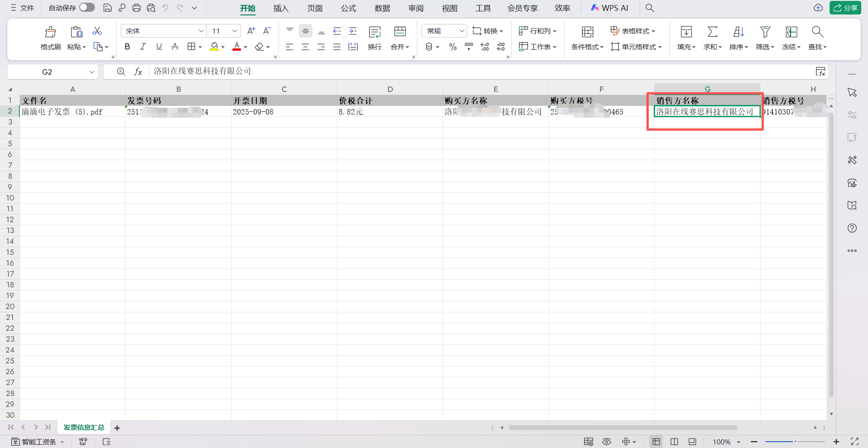Expand the Name Box dropdown for G2

pos(91,72)
